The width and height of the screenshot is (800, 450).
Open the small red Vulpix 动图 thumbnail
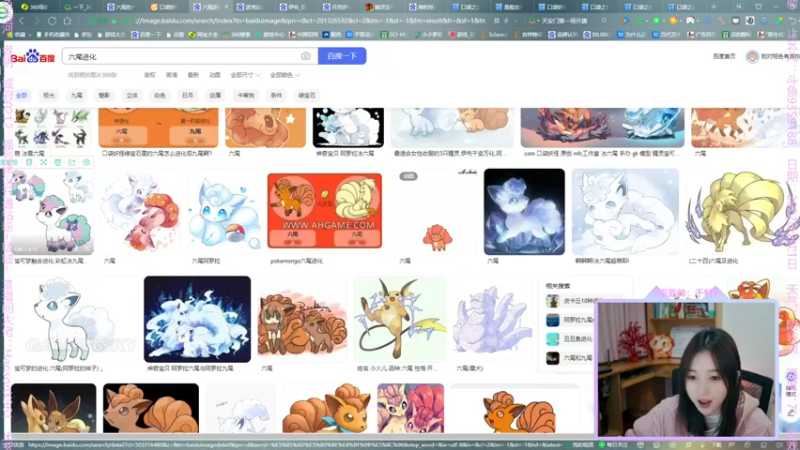coord(437,212)
